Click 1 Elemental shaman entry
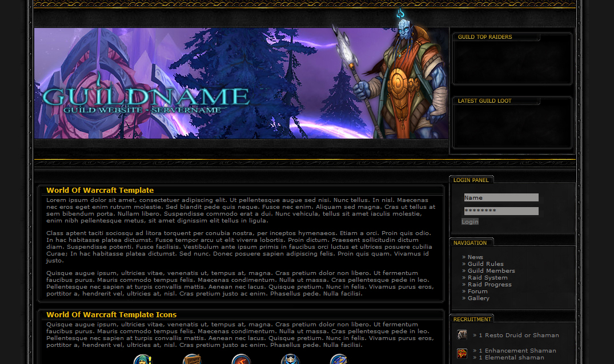The width and height of the screenshot is (614, 364). click(511, 357)
